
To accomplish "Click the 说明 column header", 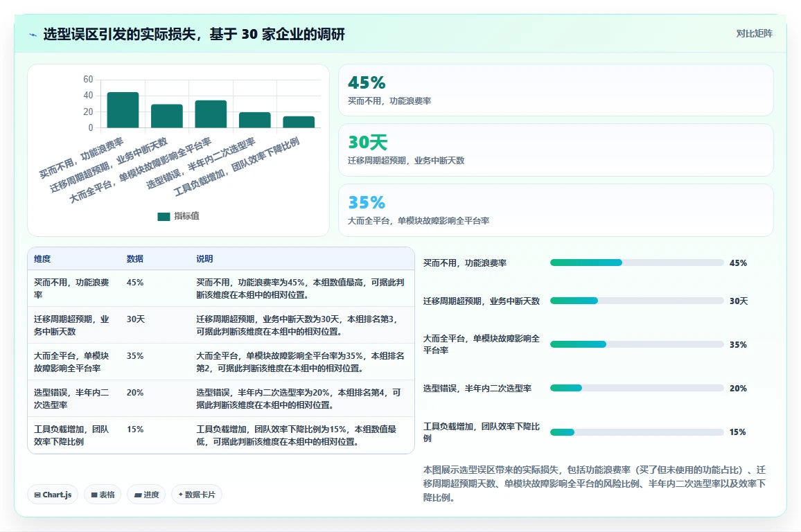I will (x=204, y=259).
